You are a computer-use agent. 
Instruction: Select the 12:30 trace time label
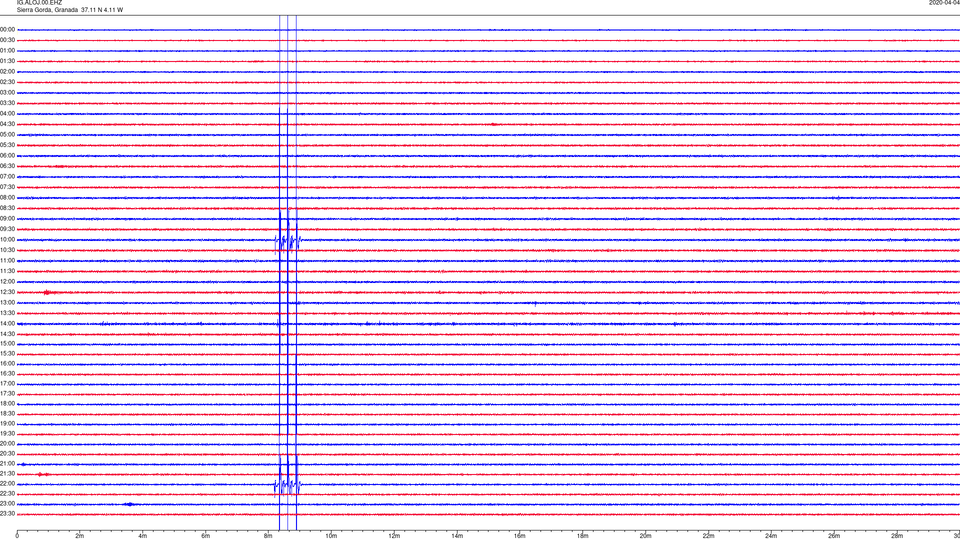tap(7, 292)
